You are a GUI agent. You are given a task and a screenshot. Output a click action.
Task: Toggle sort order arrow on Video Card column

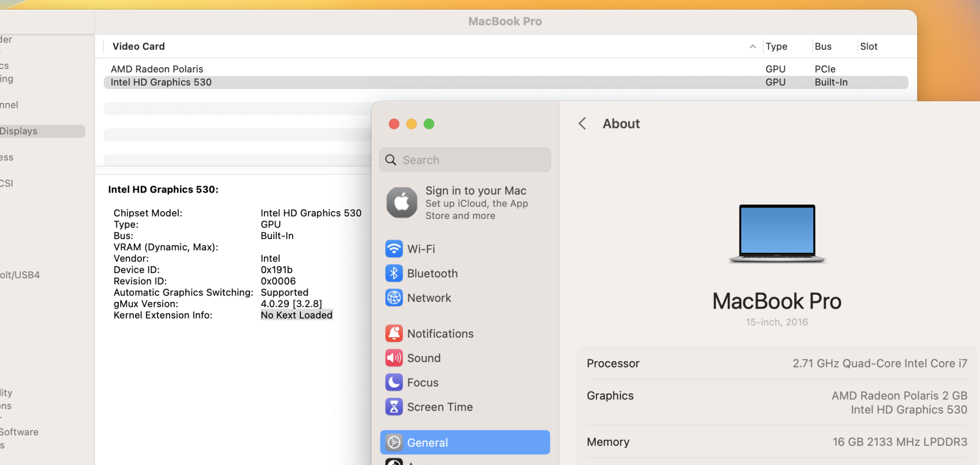753,47
